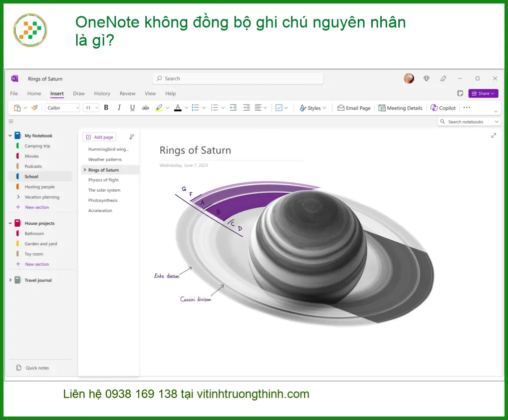This screenshot has width=508, height=420.
Task: Open the numbered list style dropdown
Action: [223, 108]
